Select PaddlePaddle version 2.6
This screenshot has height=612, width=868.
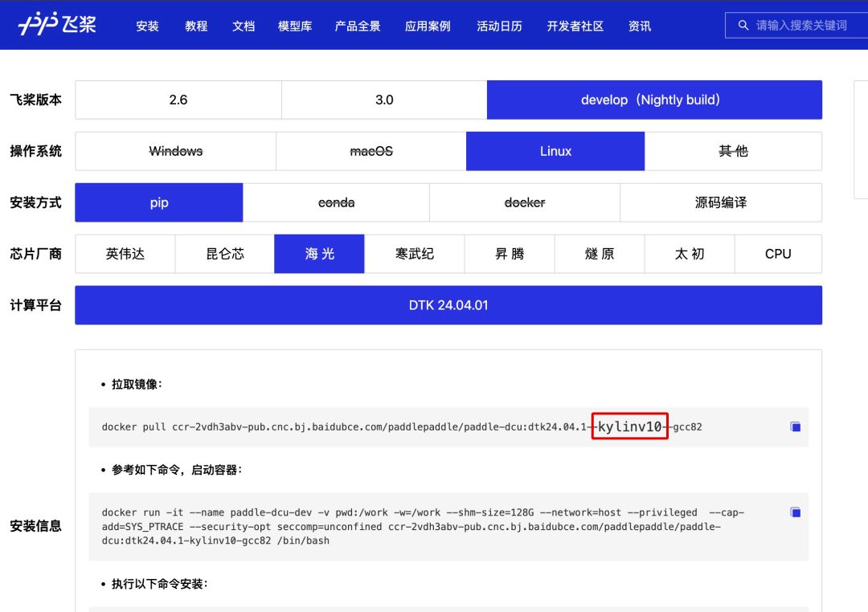[x=178, y=100]
